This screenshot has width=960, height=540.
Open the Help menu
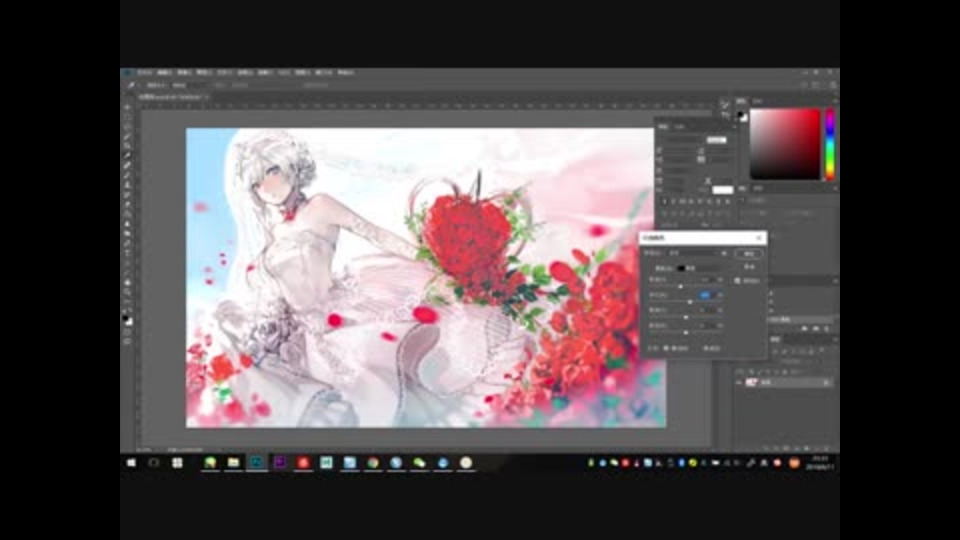[x=345, y=73]
